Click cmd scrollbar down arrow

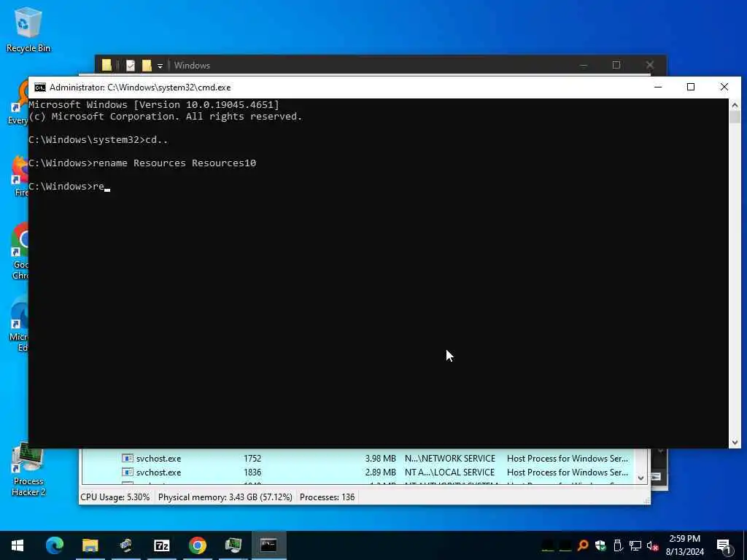click(735, 443)
